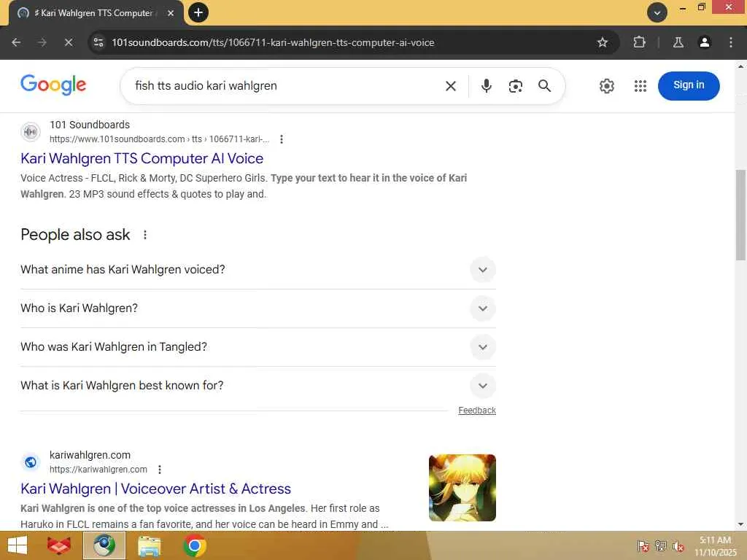Open Kari Wahlgren Voiceover Artist & Actress link
Viewport: 747px width, 560px height.
coord(156,489)
